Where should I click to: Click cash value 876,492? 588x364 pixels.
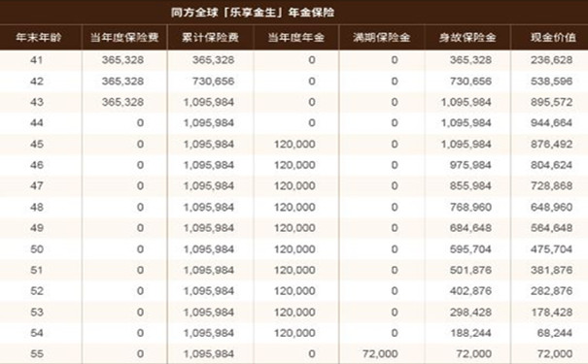(x=552, y=145)
